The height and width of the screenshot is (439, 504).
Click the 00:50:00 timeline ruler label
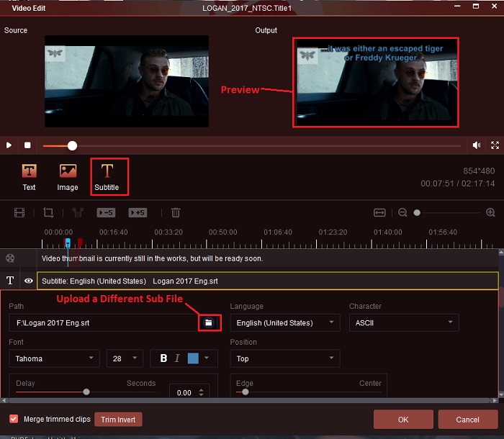(222, 232)
